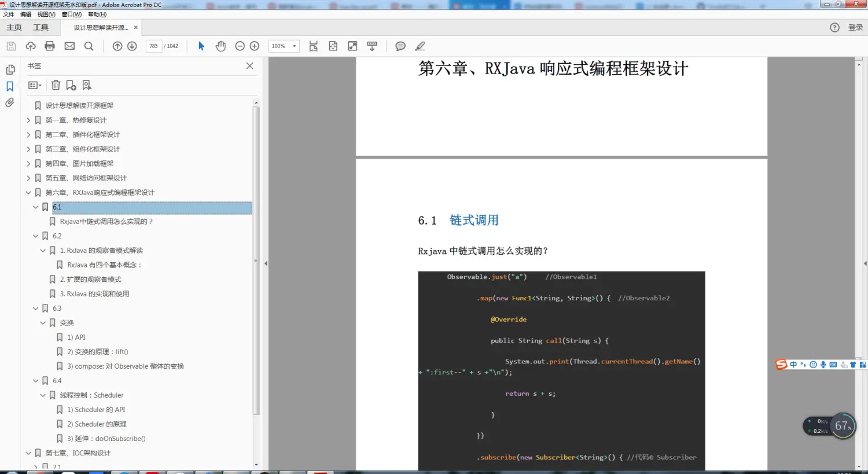The width and height of the screenshot is (868, 474).
Task: Choose the hand pan tool
Action: (220, 46)
